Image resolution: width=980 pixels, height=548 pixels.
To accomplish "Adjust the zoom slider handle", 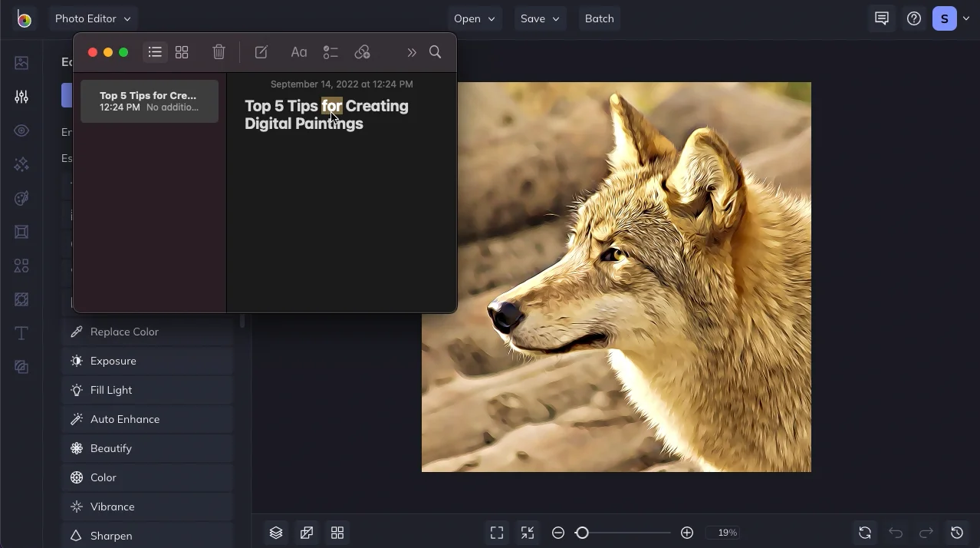I will pos(582,533).
